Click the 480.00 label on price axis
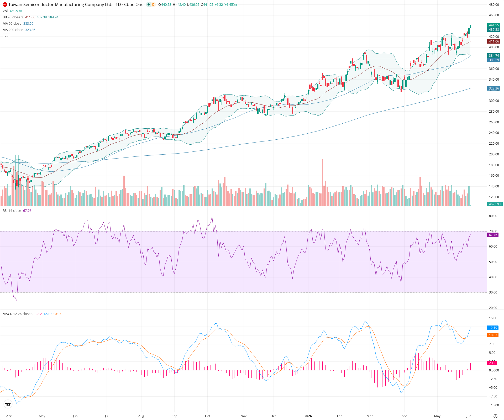504x420 pixels. click(494, 4)
